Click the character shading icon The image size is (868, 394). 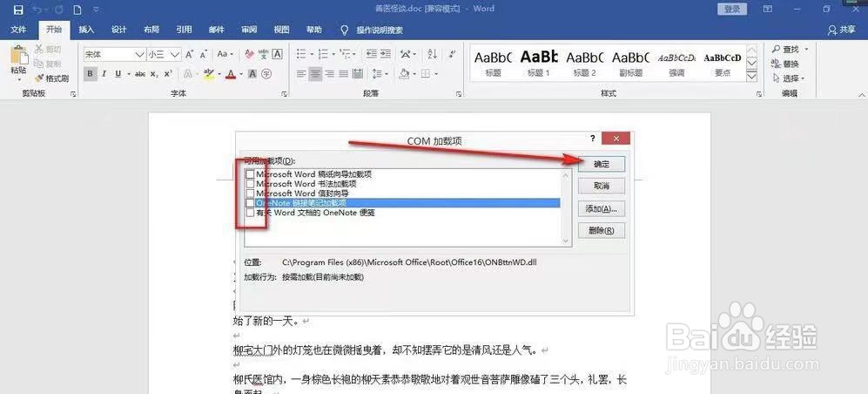252,74
